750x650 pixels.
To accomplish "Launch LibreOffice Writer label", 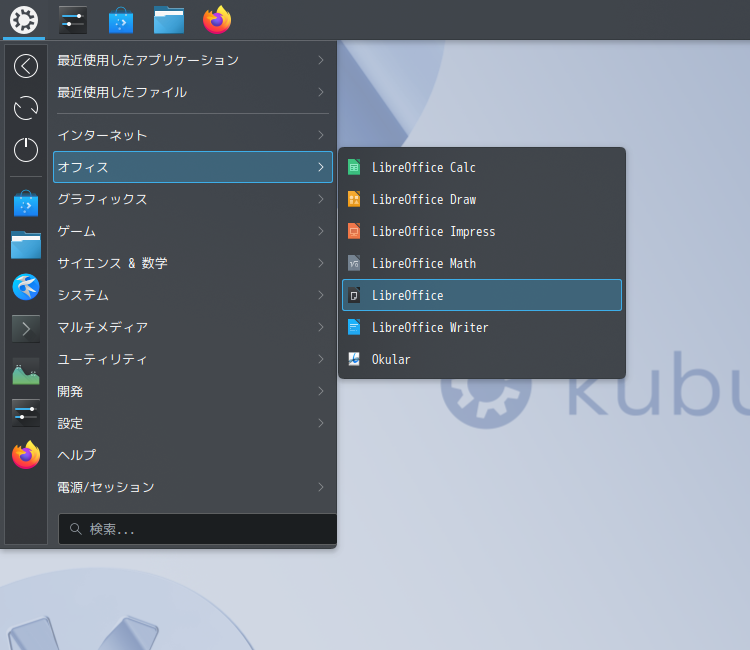I will pos(430,328).
